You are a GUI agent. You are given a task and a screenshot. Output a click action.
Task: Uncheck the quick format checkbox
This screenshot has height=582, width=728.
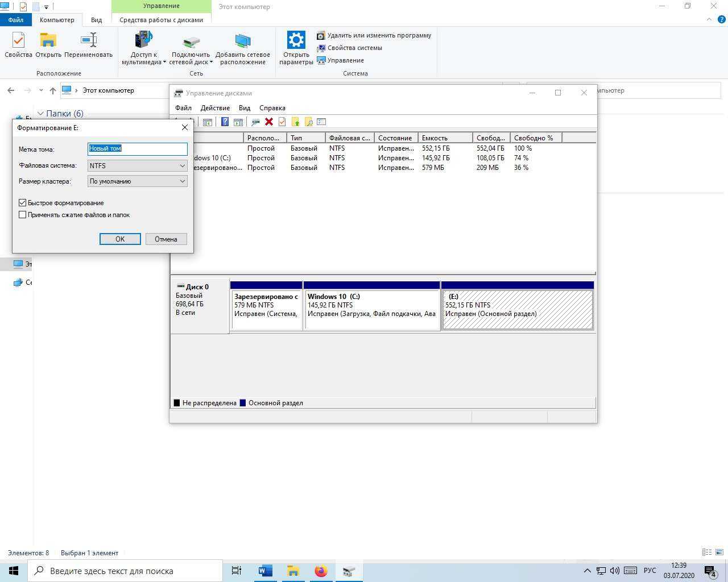23,203
